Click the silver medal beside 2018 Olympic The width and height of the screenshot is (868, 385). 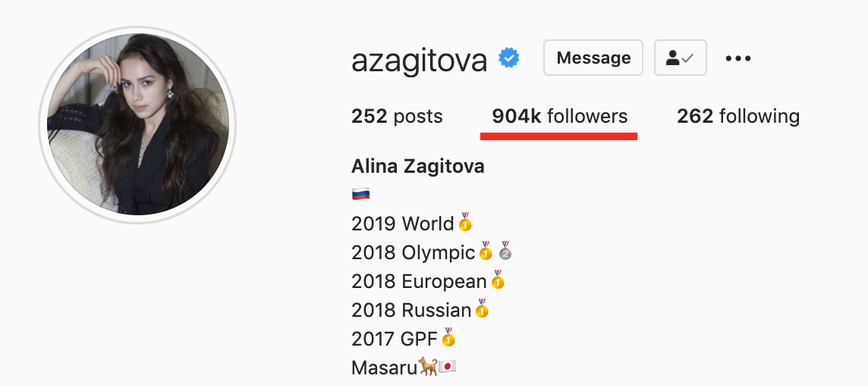(x=505, y=251)
